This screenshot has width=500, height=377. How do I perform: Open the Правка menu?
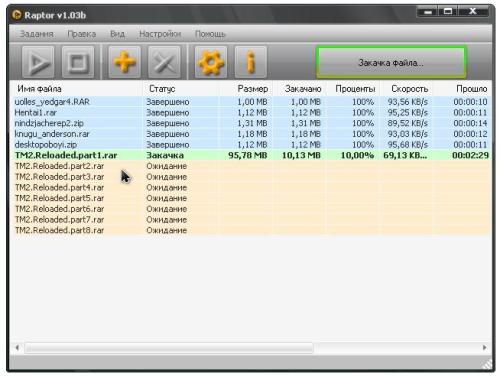82,34
